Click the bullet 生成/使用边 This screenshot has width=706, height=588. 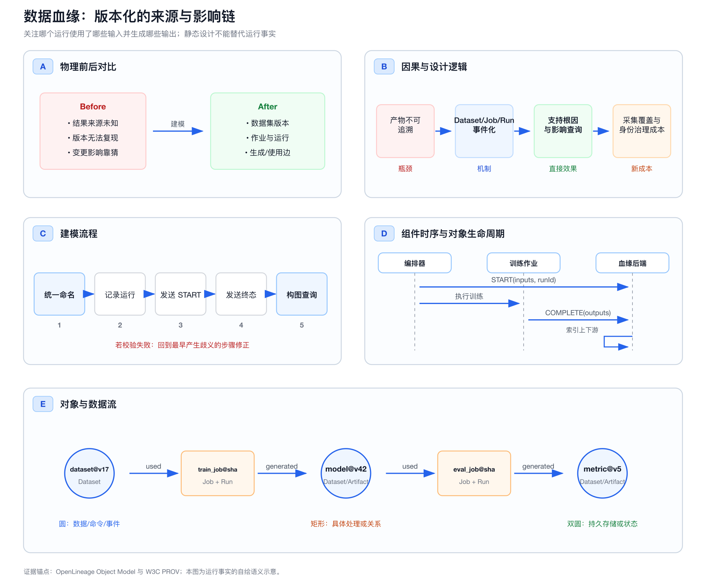click(x=268, y=153)
